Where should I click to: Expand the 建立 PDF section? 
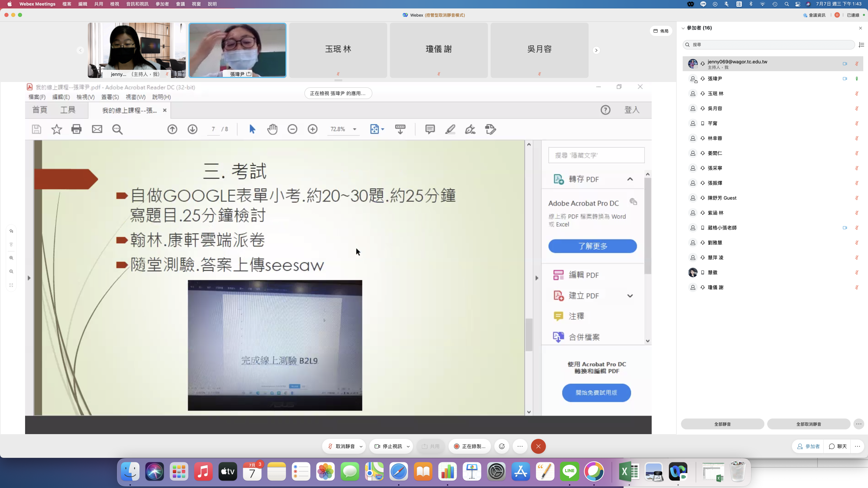[630, 296]
